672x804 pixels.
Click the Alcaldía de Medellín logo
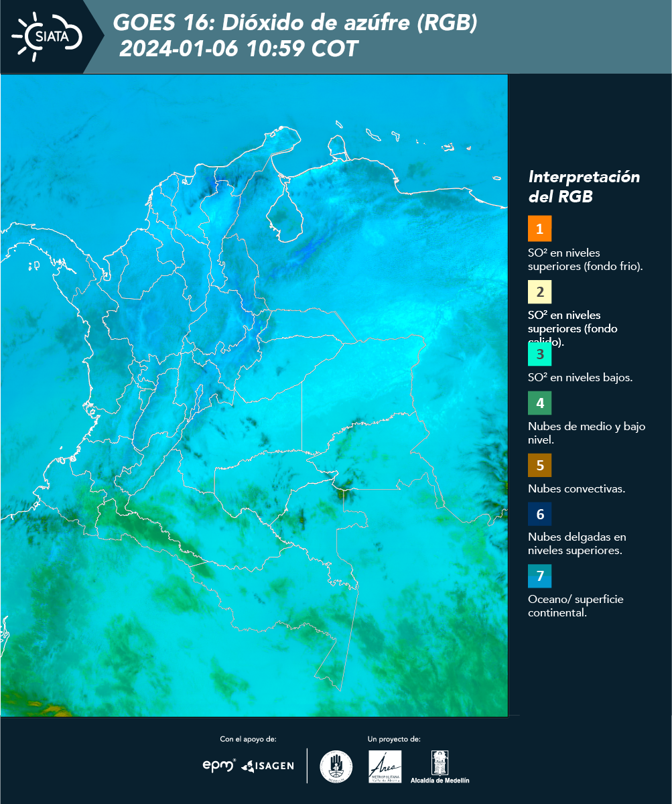click(440, 766)
